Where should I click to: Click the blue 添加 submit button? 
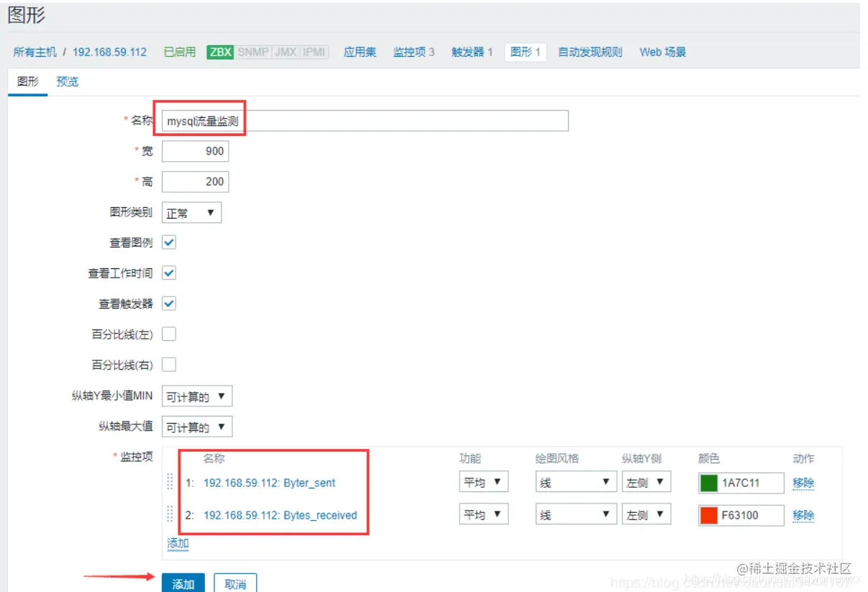(183, 583)
